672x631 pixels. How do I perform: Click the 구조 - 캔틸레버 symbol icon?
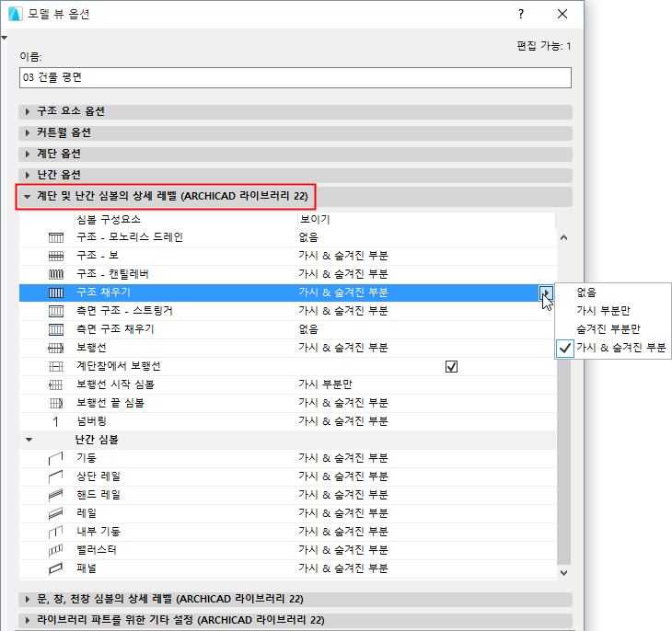tap(56, 274)
